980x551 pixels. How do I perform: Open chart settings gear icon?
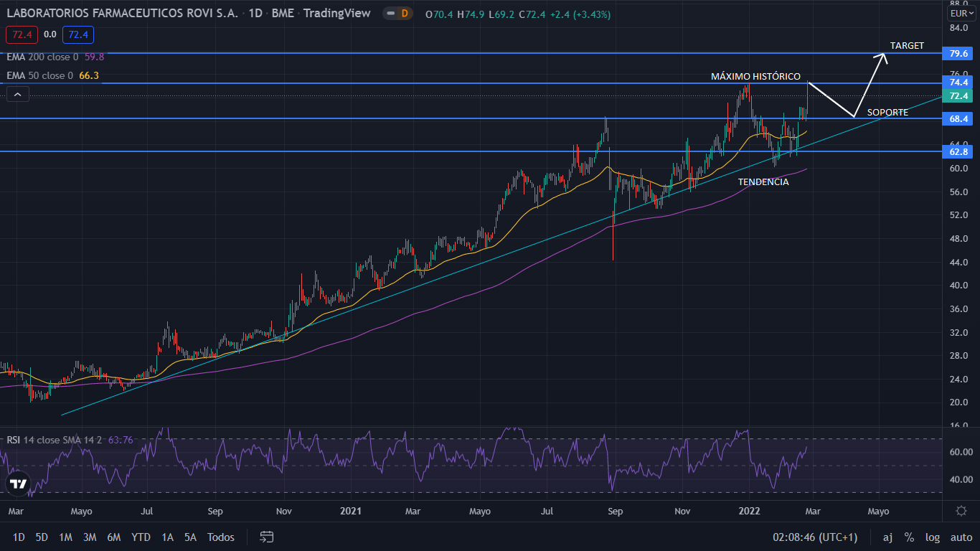961,511
